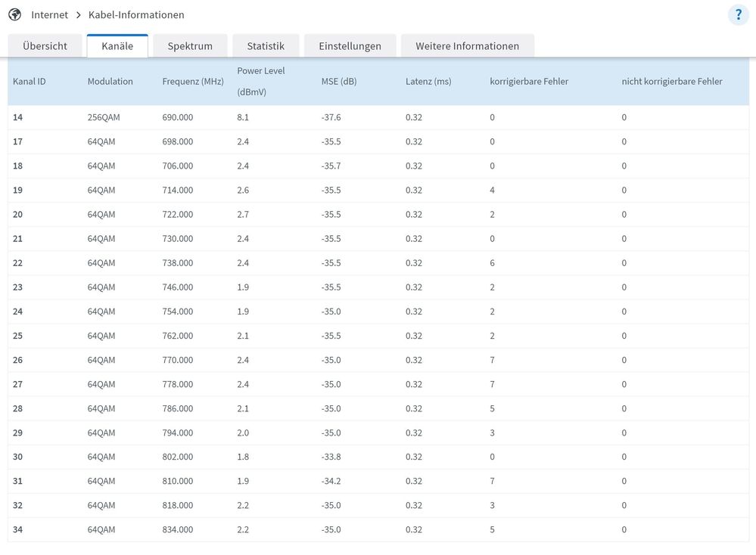
Task: Open the Internet breadcrumb link
Action: (50, 15)
